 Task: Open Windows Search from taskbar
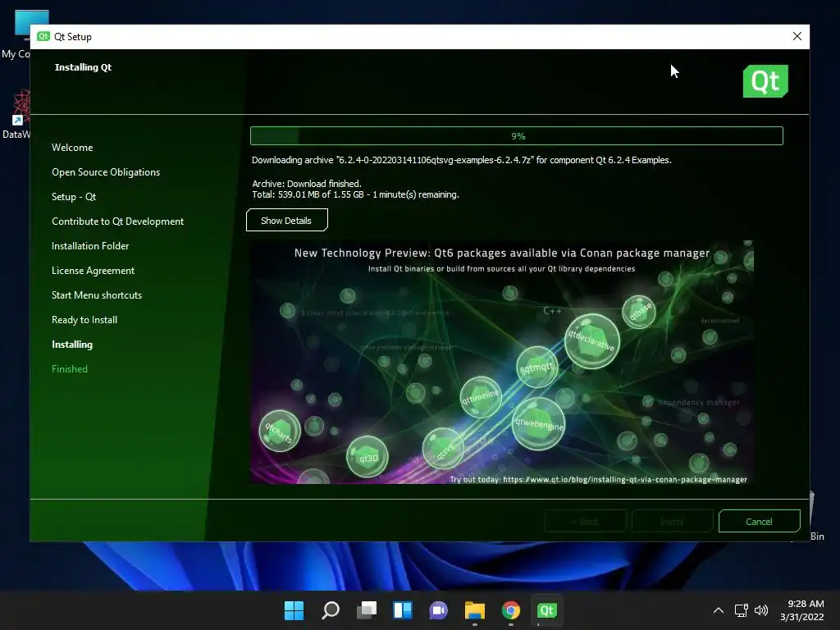tap(331, 610)
